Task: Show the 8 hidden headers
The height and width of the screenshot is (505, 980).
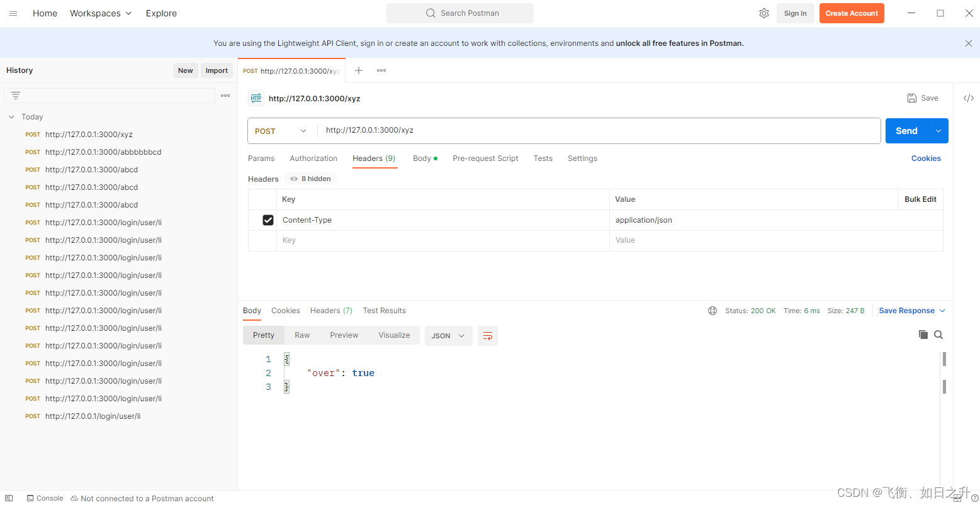Action: pyautogui.click(x=311, y=179)
